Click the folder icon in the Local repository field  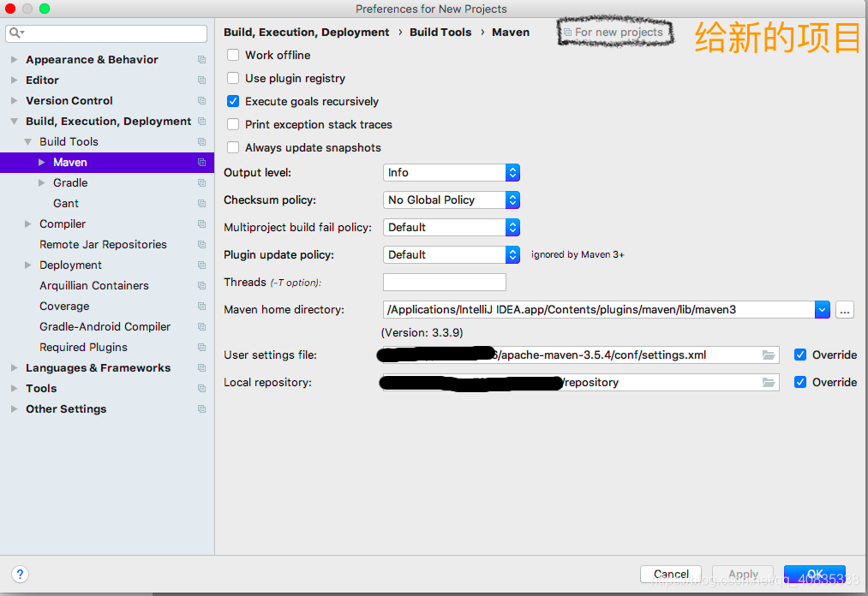tap(769, 383)
